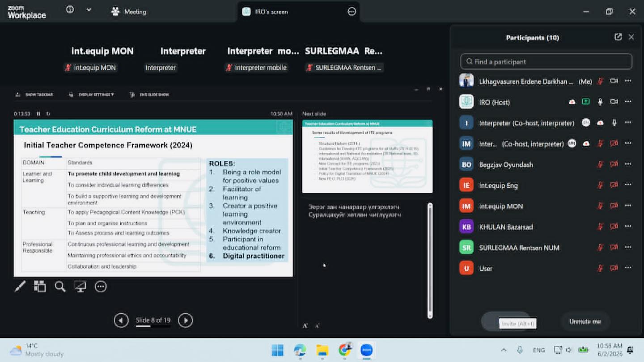Click the speaker notes scrollbar
The width and height of the screenshot is (644, 362).
430,261
